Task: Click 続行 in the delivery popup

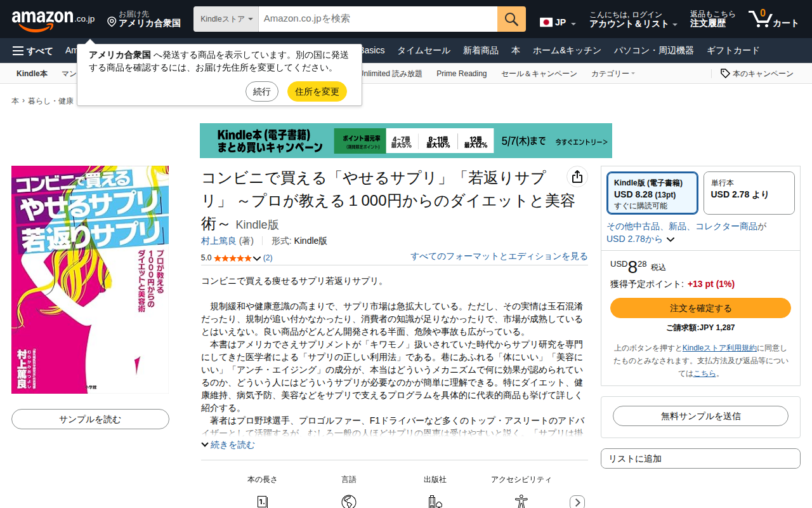Action: click(x=262, y=91)
